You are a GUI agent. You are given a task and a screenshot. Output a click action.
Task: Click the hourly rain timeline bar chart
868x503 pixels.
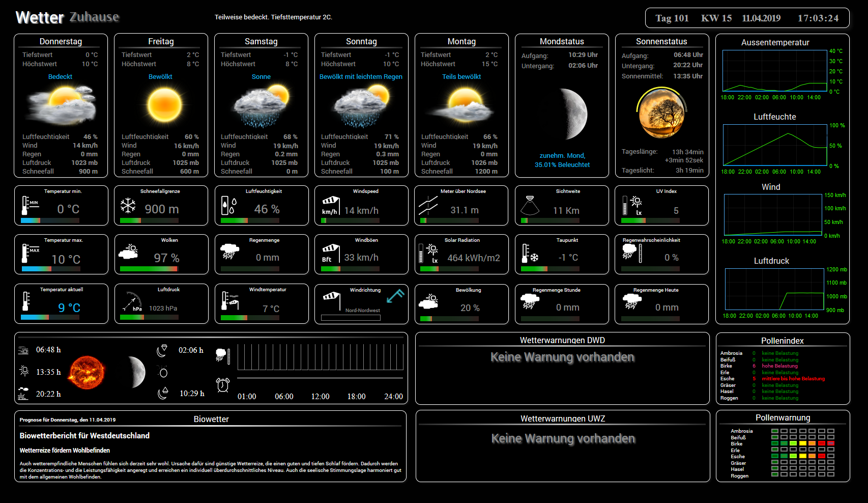321,357
